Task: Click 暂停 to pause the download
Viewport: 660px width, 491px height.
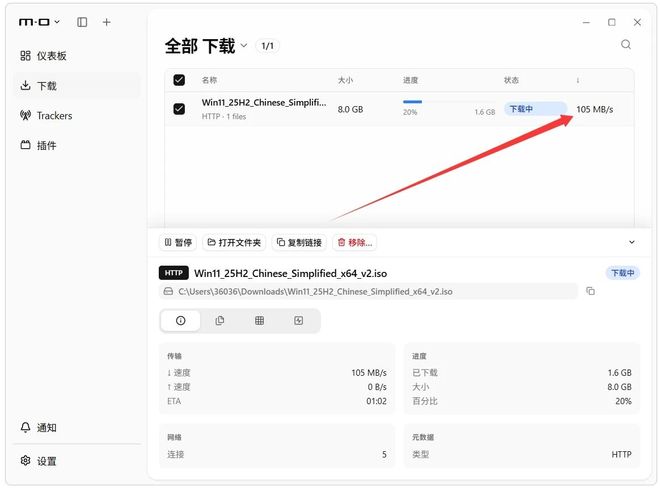Action: [178, 243]
